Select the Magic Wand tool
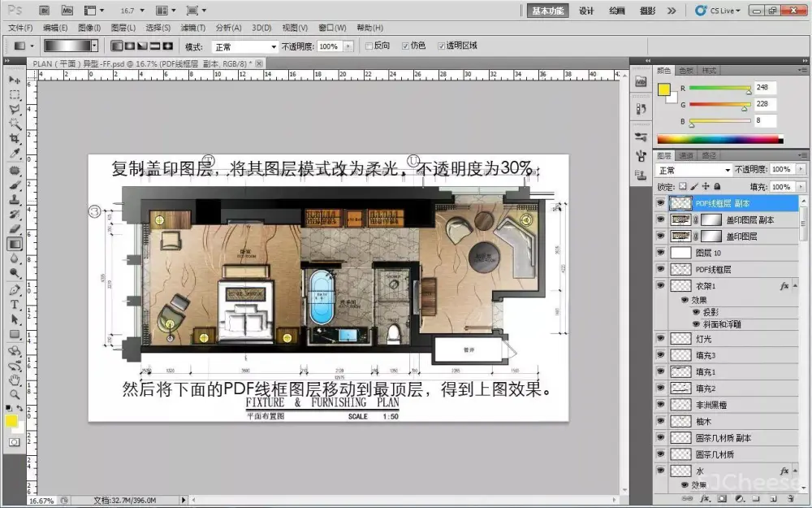This screenshot has height=508, width=812. (15, 124)
